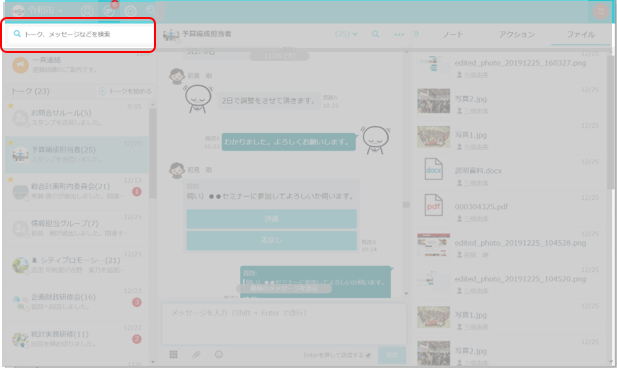Click red unread badge on 企画財政研修会

(x=137, y=302)
